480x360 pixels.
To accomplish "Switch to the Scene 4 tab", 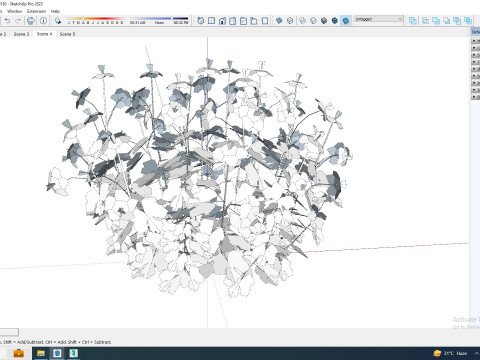I will tap(44, 34).
